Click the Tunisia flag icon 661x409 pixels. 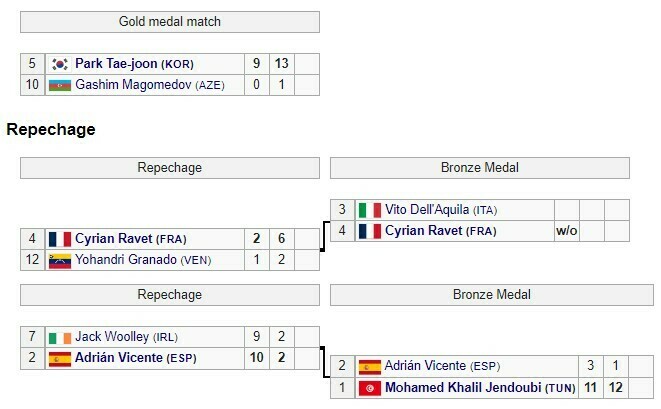point(370,387)
